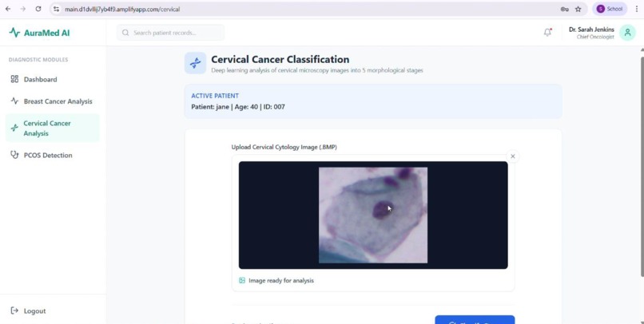The height and width of the screenshot is (324, 644).
Task: Focus the Search patient records field
Action: [x=170, y=33]
